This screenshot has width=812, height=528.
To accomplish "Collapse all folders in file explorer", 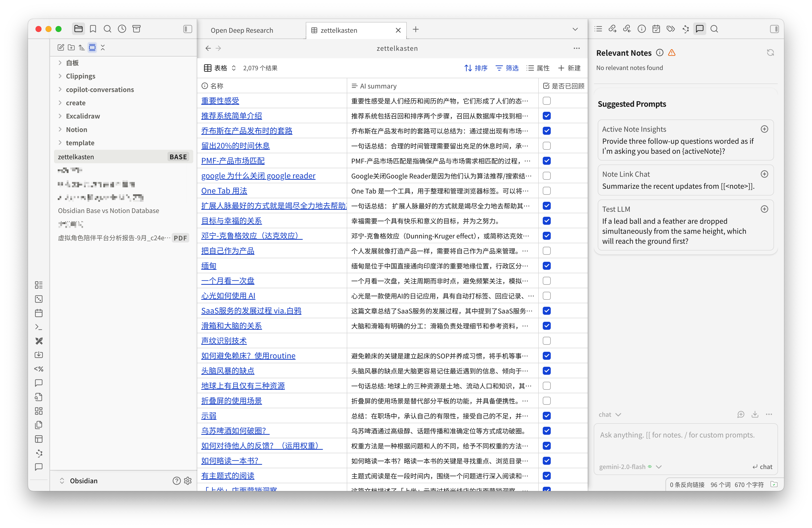I will click(103, 47).
